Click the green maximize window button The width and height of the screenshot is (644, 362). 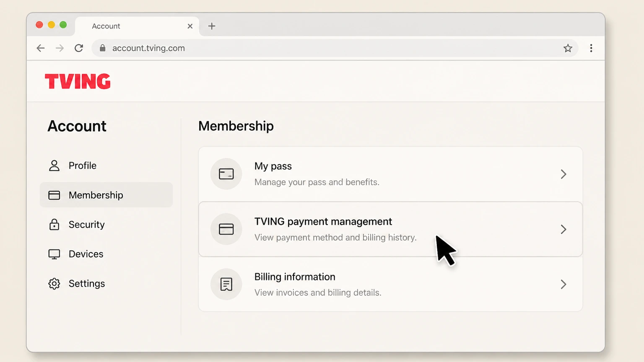[x=63, y=25]
